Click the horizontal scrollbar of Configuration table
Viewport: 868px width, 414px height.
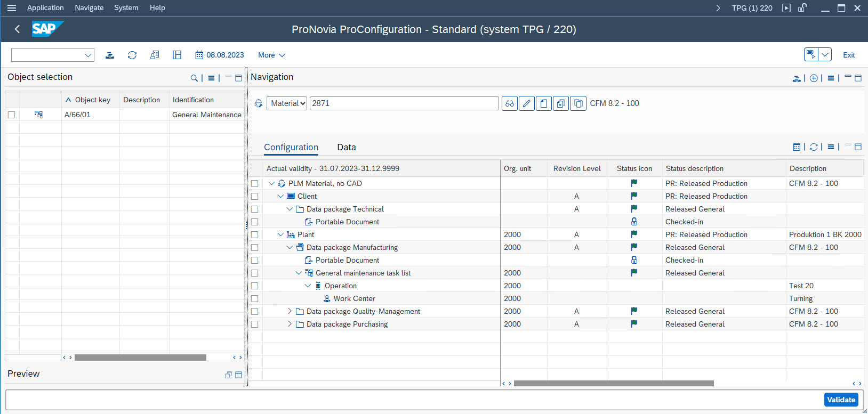[x=614, y=384]
